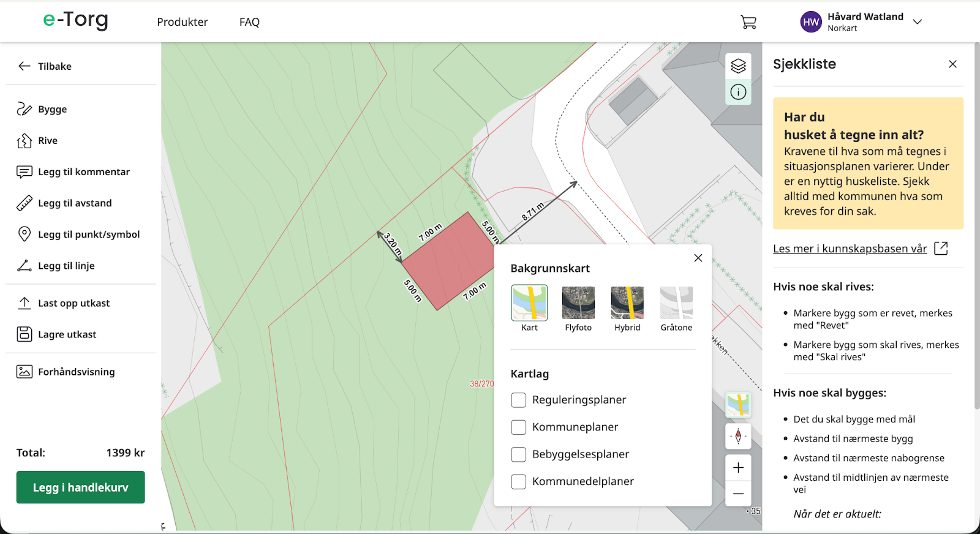This screenshot has width=980, height=534.
Task: Enable the Reguleringsplaner map layer
Action: tap(519, 401)
